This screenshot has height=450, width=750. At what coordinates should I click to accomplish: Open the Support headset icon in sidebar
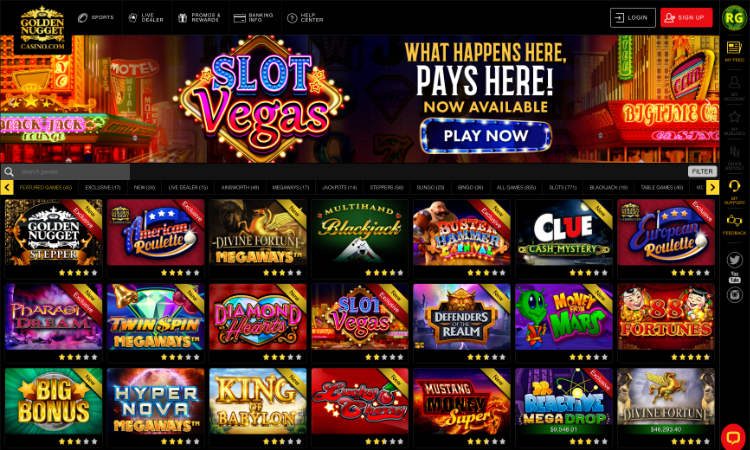point(734,191)
